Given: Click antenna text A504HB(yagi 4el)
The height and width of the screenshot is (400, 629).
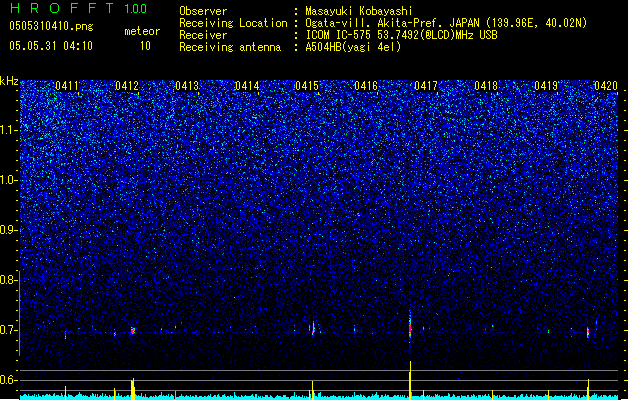Looking at the screenshot, I should click(x=353, y=47).
